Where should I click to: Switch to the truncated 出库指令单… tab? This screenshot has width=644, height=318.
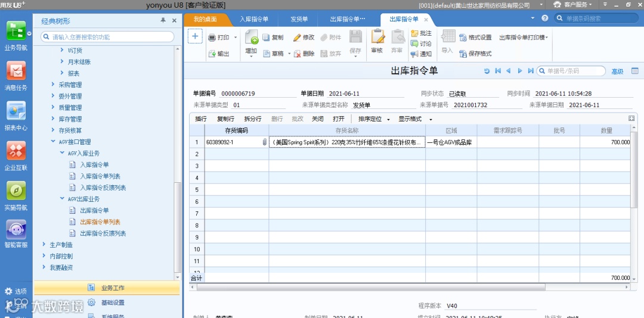[x=348, y=19]
